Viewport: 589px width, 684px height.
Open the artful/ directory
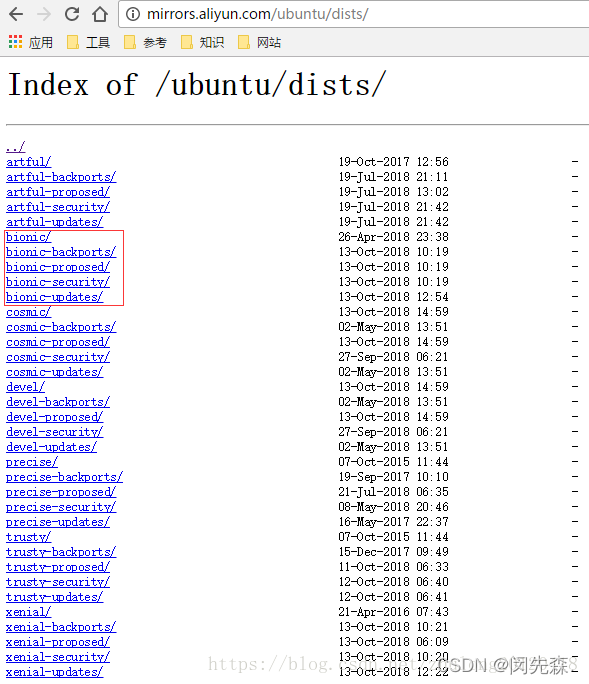(28, 162)
